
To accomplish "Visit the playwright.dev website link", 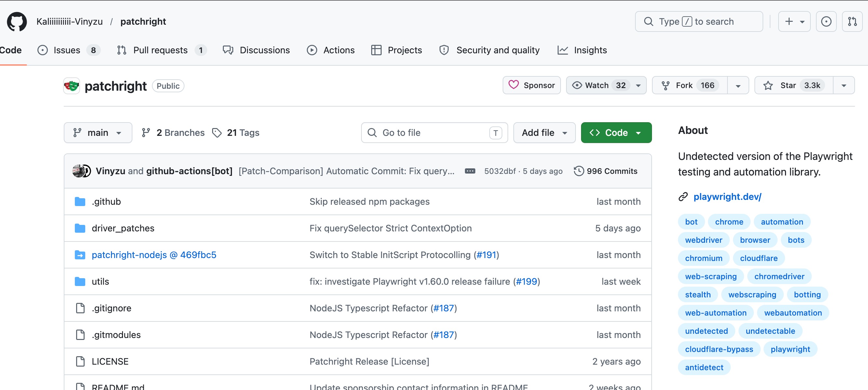I will coord(727,197).
